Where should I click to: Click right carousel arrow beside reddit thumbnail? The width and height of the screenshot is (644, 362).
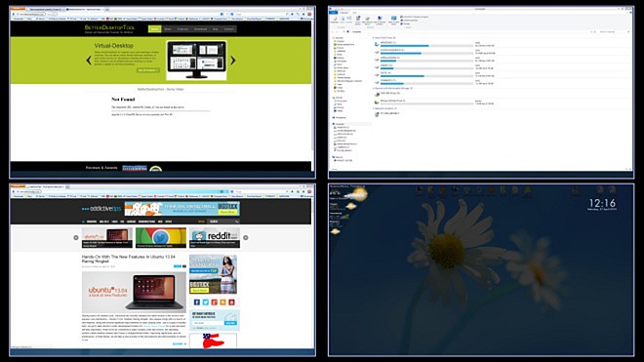point(246,237)
